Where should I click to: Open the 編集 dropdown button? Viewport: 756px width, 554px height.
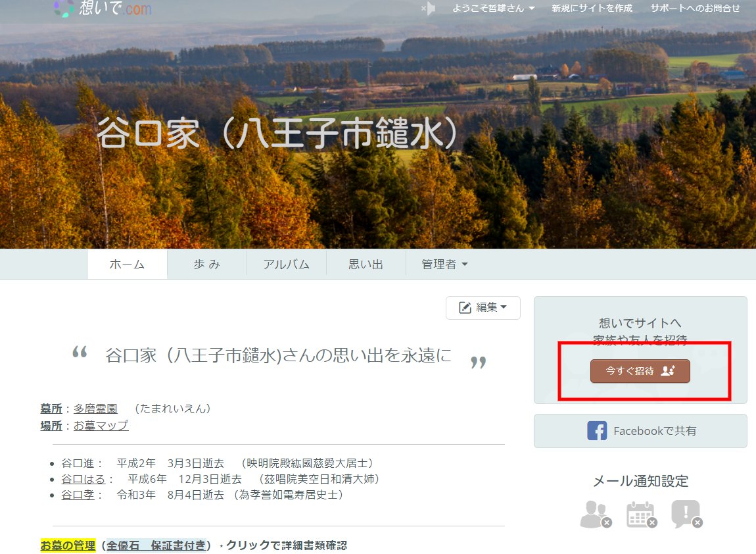tap(483, 307)
